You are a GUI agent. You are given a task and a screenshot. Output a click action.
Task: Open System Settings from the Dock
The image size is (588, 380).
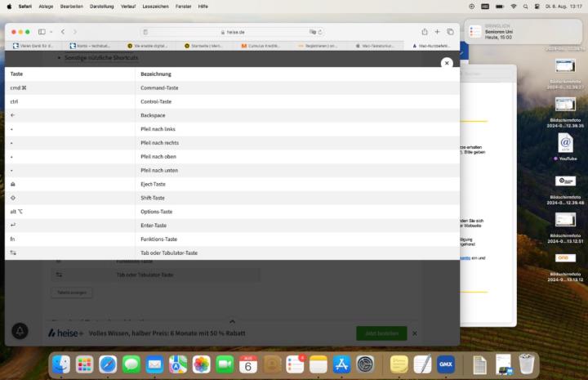(x=365, y=364)
